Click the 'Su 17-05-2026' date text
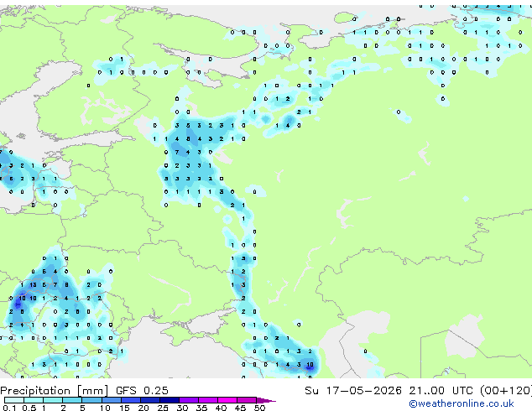532x411 pixels. [x=353, y=391]
